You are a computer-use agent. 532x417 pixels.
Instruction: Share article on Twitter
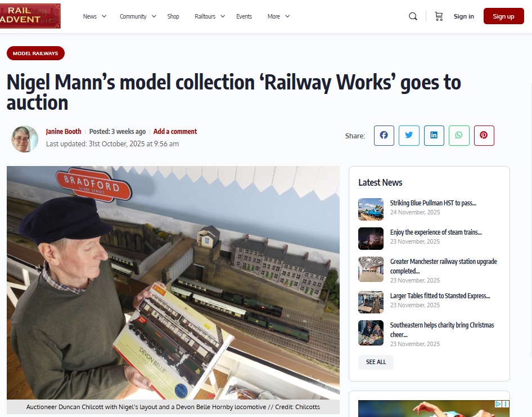tap(409, 136)
